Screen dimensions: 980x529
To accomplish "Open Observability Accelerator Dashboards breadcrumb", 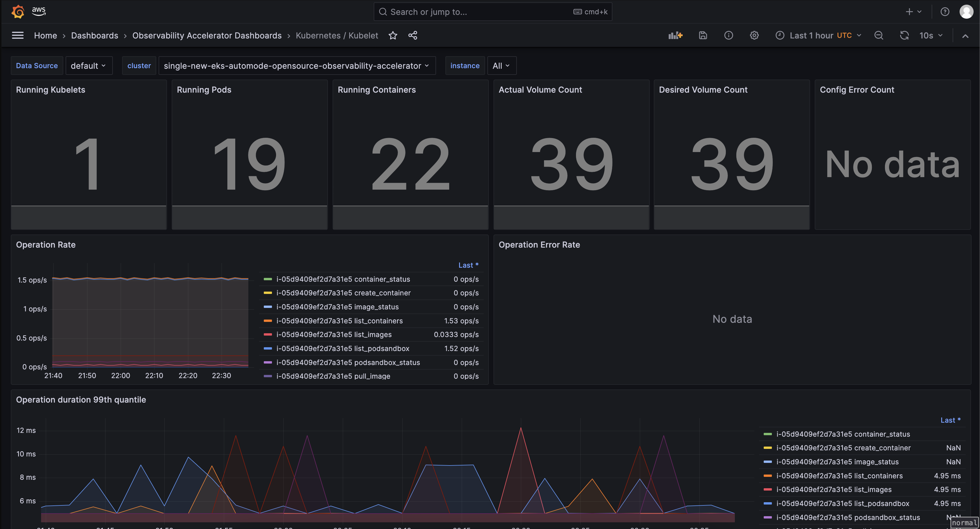I will point(207,35).
